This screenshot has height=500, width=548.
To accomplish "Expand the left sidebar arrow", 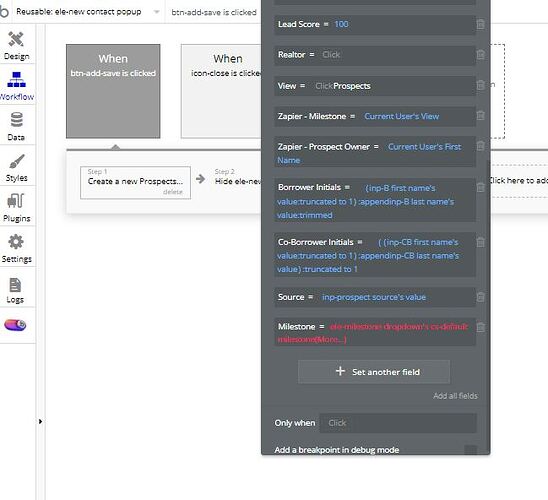I will (x=40, y=421).
